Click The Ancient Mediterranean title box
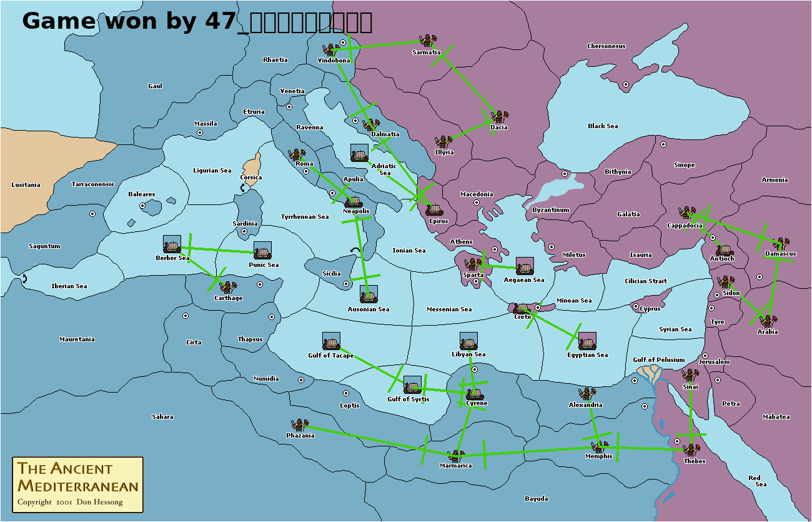The height and width of the screenshot is (522, 812). click(78, 484)
